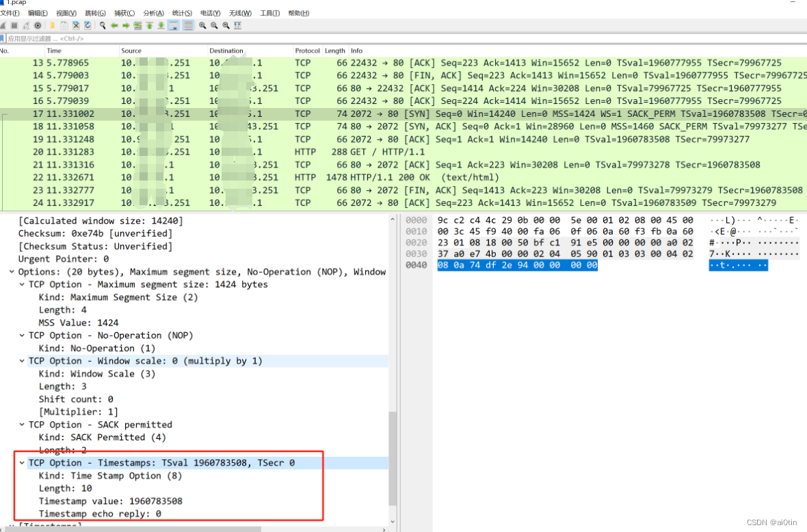807x532 pixels.
Task: Click the green forward-arrow to next packet
Action: click(125, 25)
